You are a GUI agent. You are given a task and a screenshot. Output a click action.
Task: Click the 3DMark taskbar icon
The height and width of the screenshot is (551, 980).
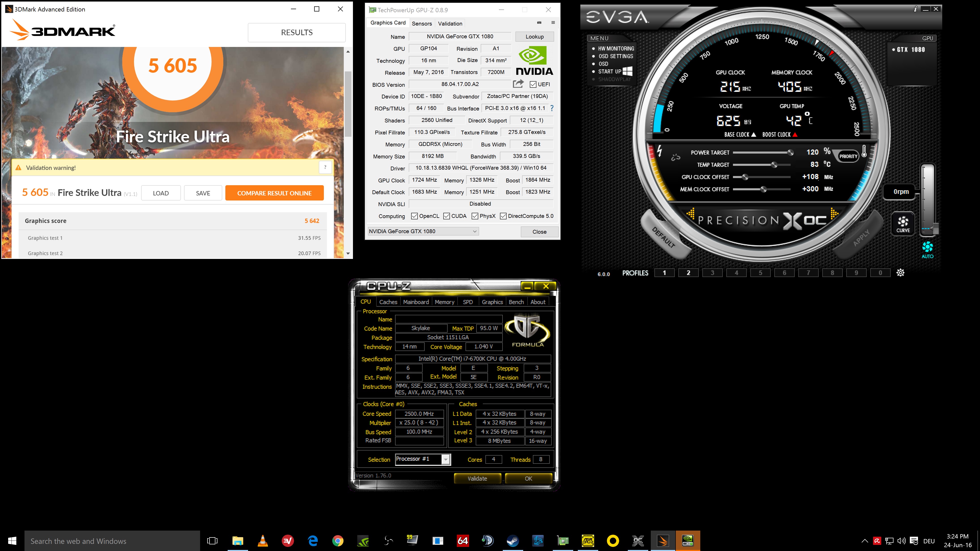[x=663, y=540]
